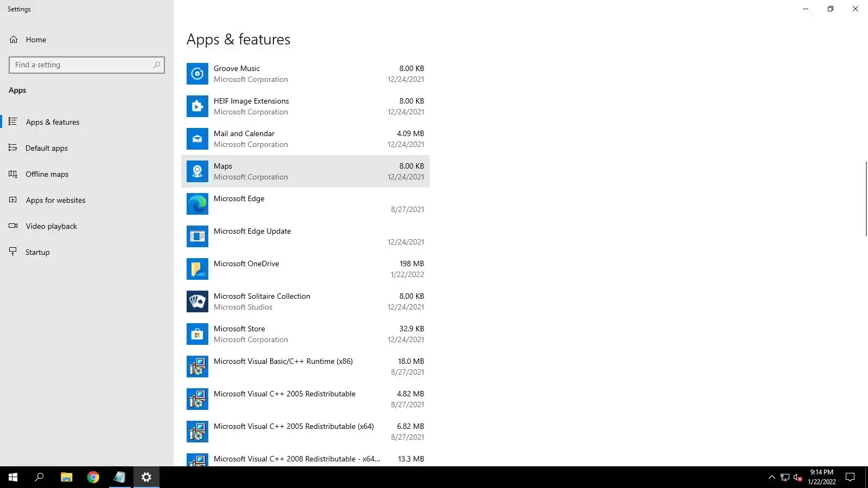
Task: Open taskbar search
Action: (x=39, y=477)
